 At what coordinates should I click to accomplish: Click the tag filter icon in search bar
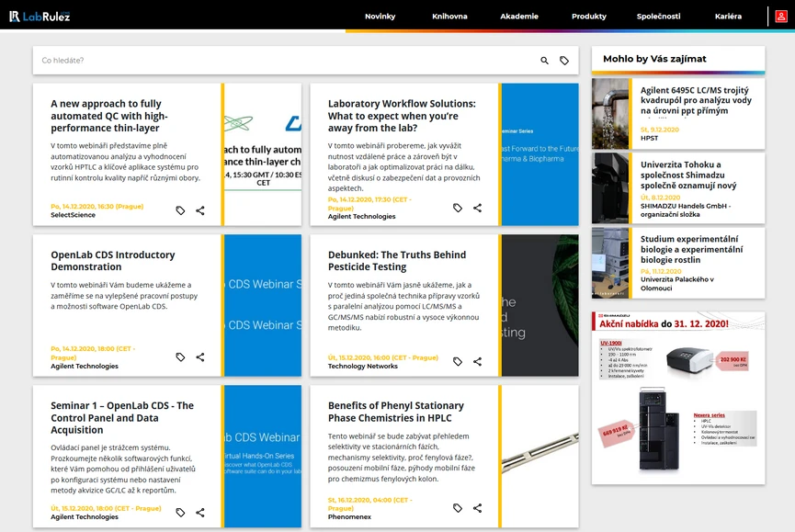pos(563,61)
